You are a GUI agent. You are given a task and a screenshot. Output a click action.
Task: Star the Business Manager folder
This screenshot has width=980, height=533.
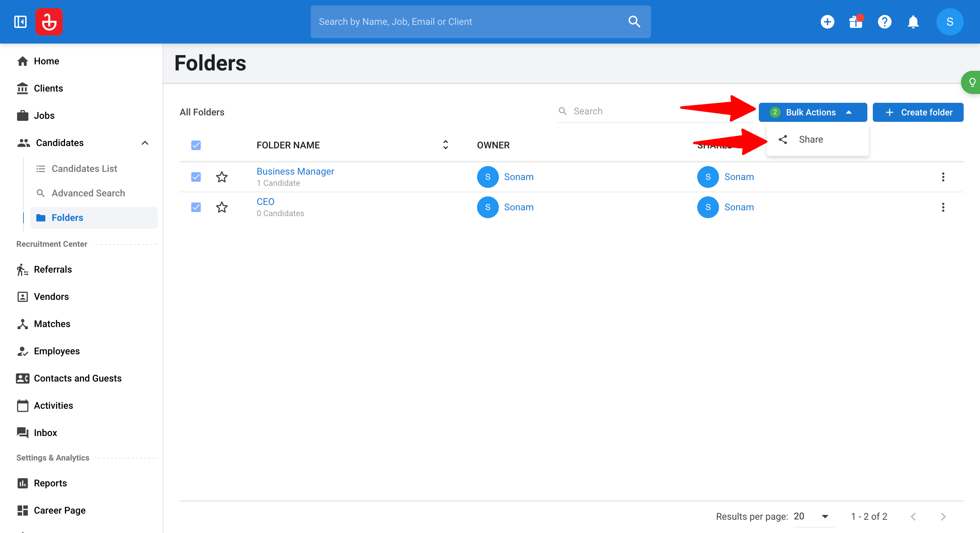(222, 177)
